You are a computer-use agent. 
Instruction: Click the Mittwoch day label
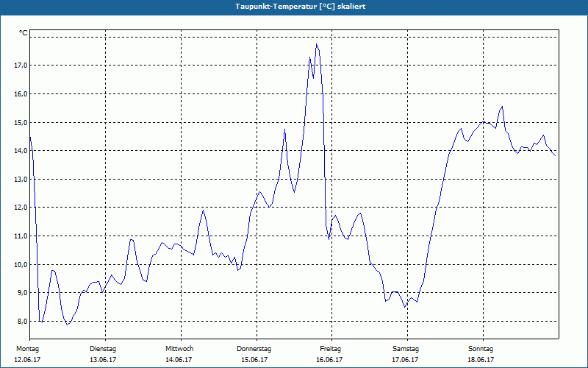pyautogui.click(x=179, y=349)
